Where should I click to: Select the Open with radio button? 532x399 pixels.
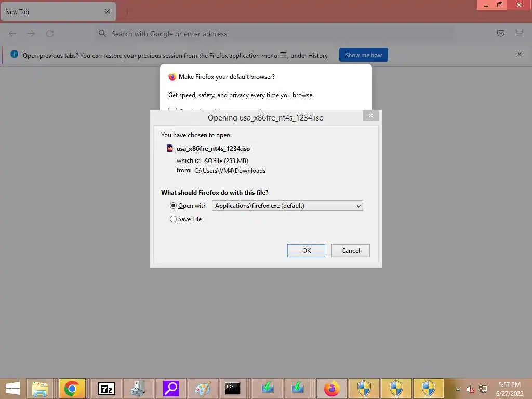(x=173, y=206)
